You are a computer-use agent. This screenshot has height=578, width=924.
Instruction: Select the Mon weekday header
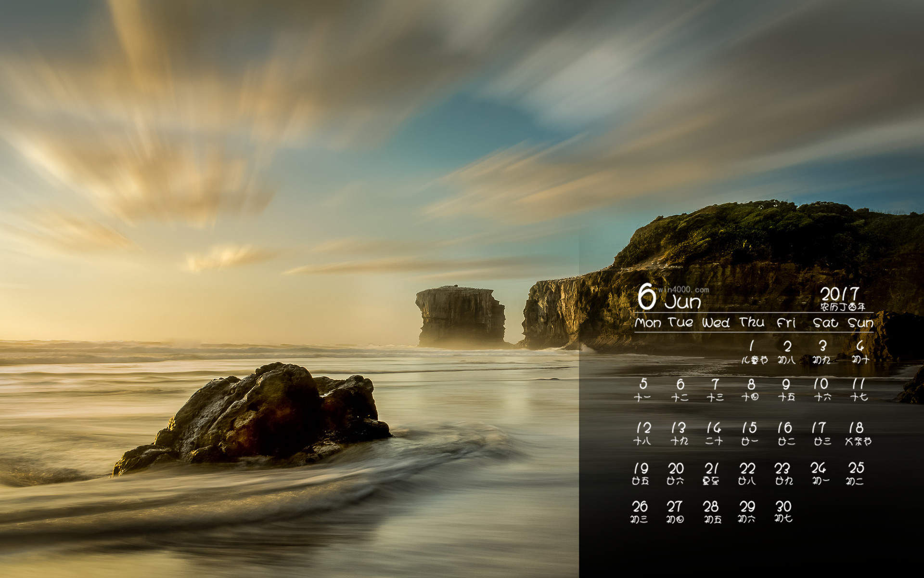click(x=648, y=323)
